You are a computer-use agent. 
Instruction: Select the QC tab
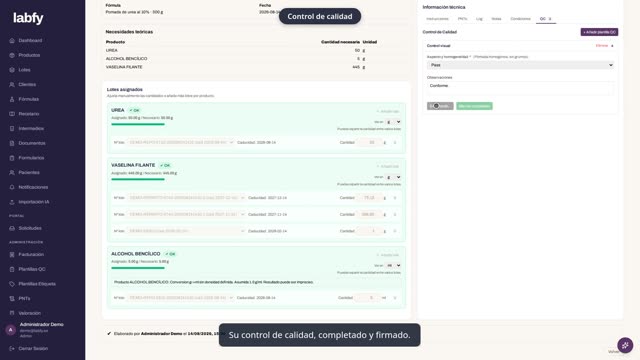tap(546, 19)
